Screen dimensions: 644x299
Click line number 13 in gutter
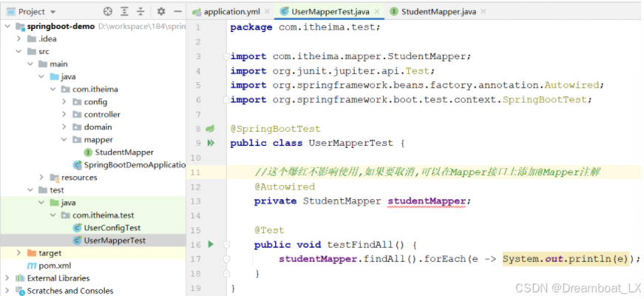point(196,201)
